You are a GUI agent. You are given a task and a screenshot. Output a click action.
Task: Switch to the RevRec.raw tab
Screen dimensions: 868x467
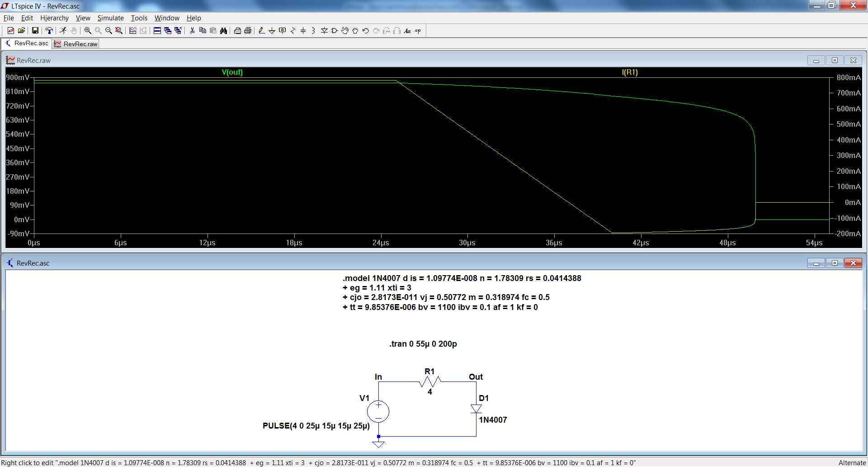[x=75, y=44]
